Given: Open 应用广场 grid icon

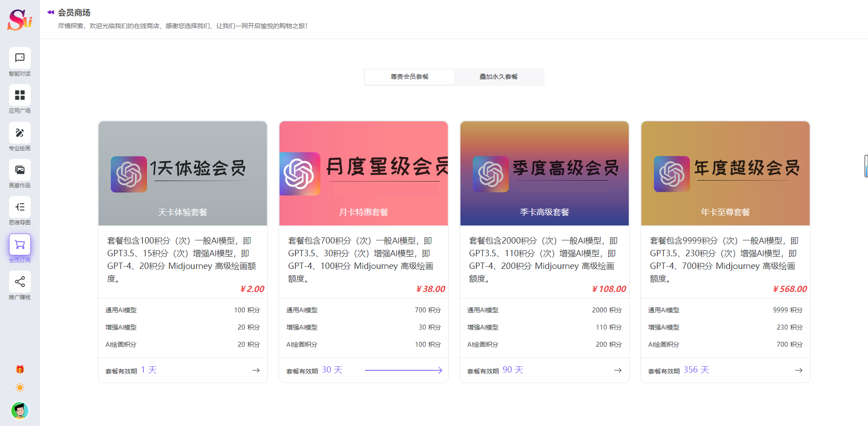Looking at the screenshot, I should click(20, 95).
